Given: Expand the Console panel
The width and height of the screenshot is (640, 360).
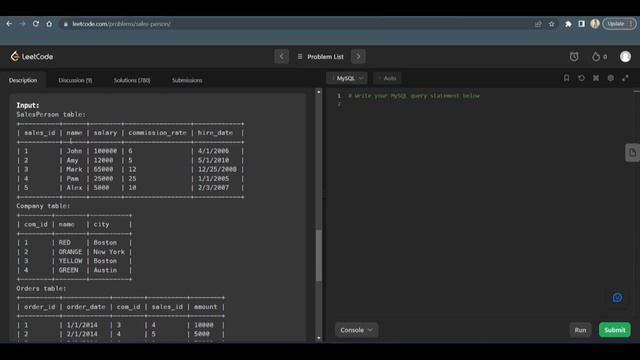Looking at the screenshot, I should [356, 330].
